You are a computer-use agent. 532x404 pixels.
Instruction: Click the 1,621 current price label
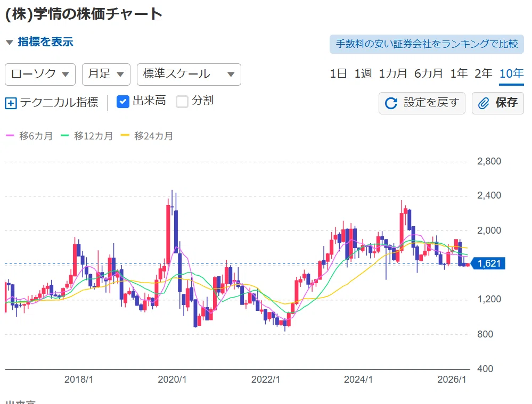pos(488,263)
